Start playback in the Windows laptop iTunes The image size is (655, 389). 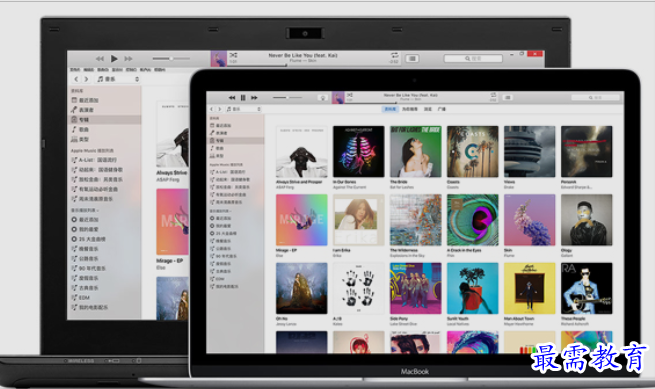point(114,59)
